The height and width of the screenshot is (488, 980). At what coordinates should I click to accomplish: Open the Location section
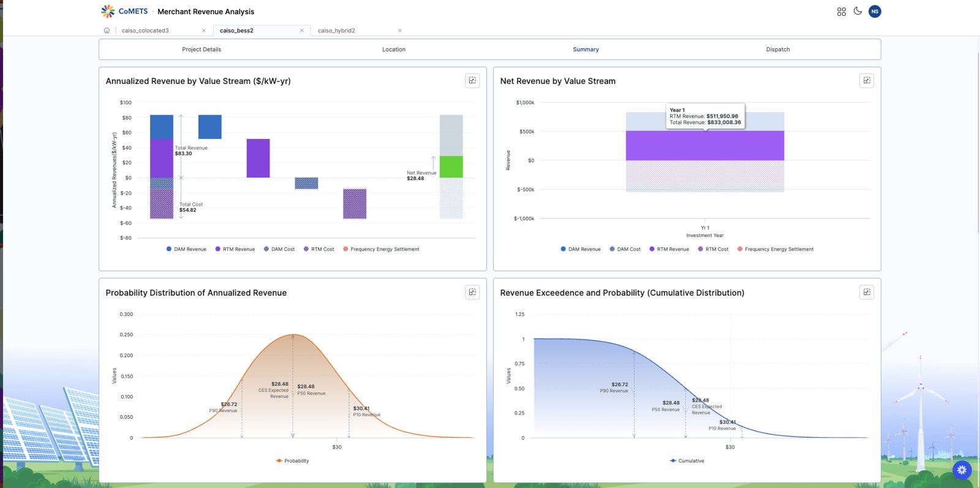coord(394,50)
